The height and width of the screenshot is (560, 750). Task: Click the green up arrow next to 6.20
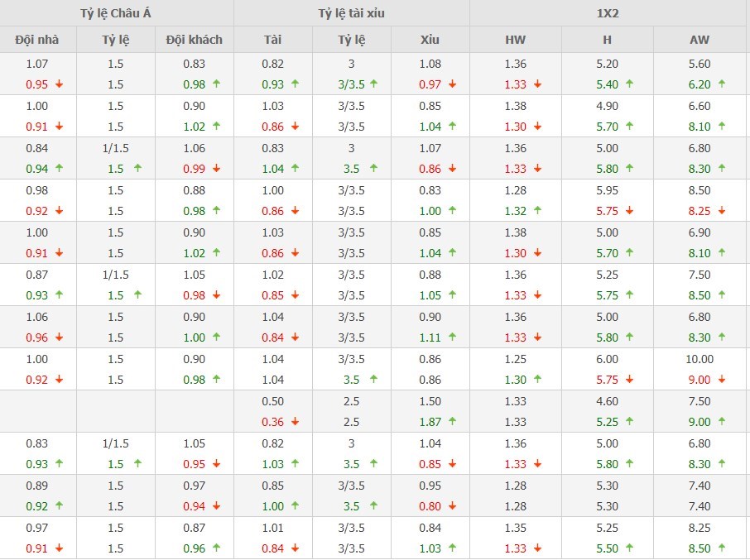pyautogui.click(x=722, y=84)
